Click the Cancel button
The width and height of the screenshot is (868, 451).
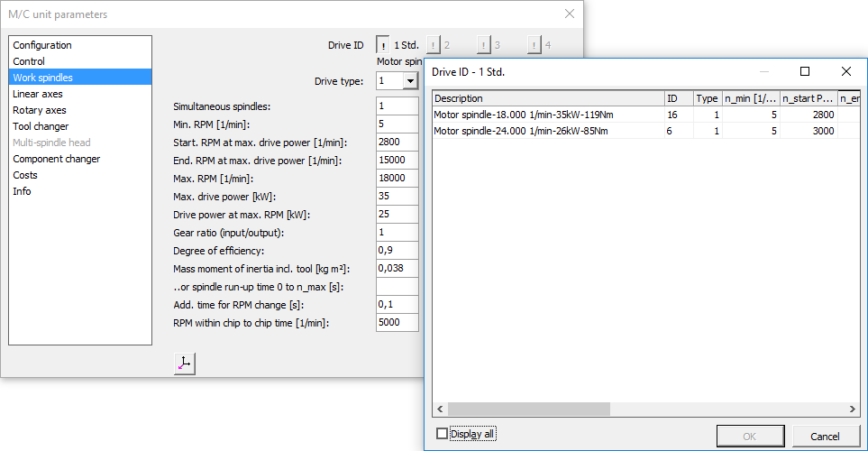tap(824, 436)
